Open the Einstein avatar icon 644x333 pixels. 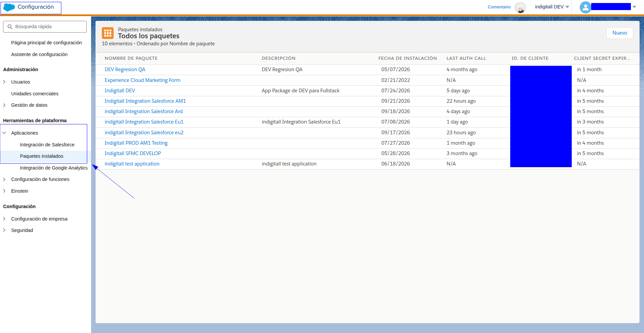(x=520, y=7)
